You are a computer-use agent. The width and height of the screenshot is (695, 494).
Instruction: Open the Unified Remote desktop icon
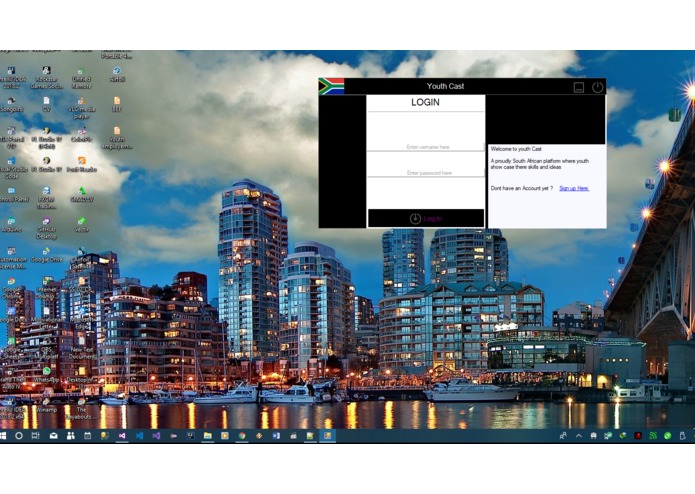point(81,78)
